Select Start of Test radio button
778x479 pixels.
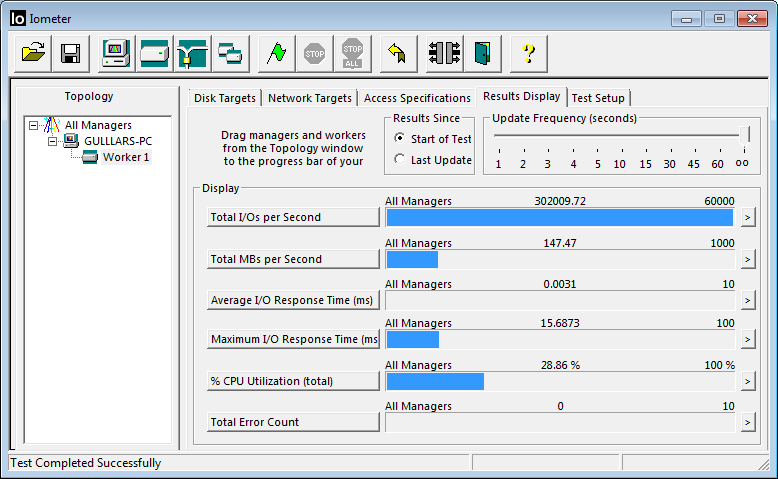tap(399, 138)
